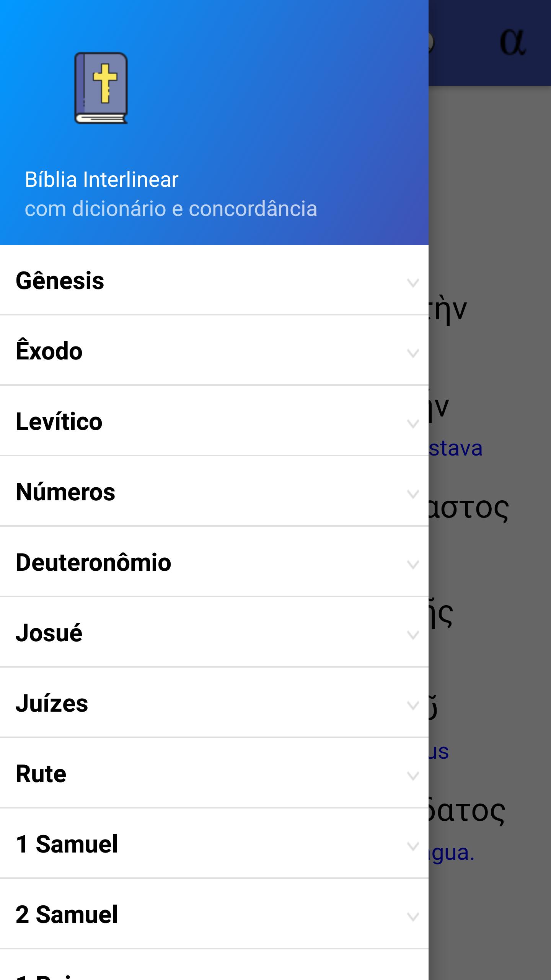
Task: Expand the Levítico chevron arrow
Action: tap(412, 424)
